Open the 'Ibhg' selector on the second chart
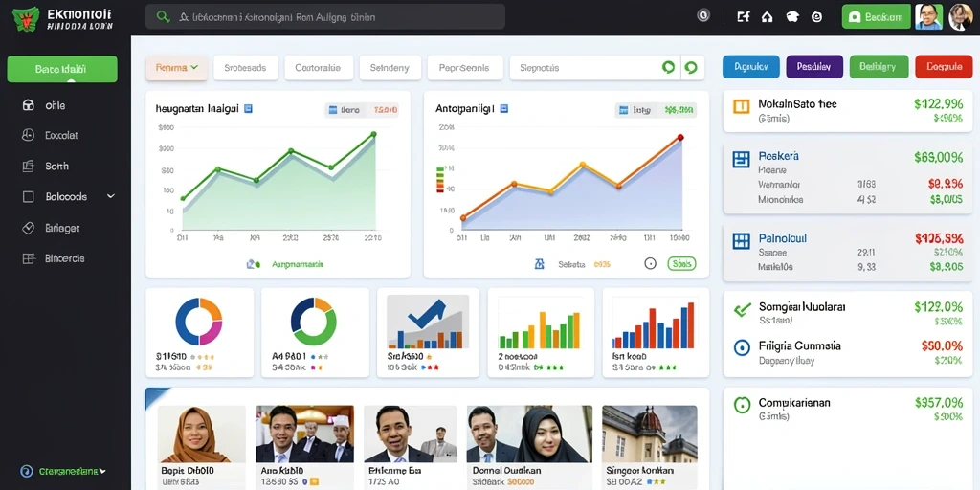The width and height of the screenshot is (980, 490). click(x=655, y=110)
